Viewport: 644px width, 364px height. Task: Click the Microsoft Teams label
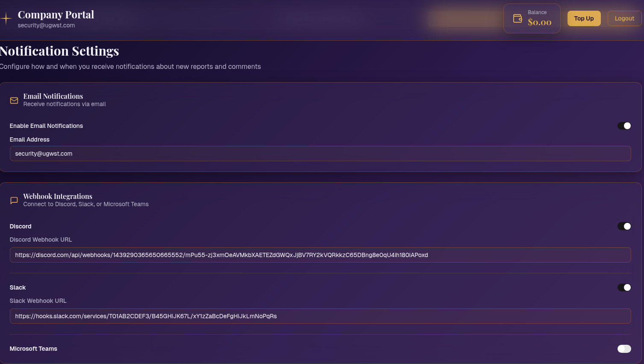click(33, 349)
